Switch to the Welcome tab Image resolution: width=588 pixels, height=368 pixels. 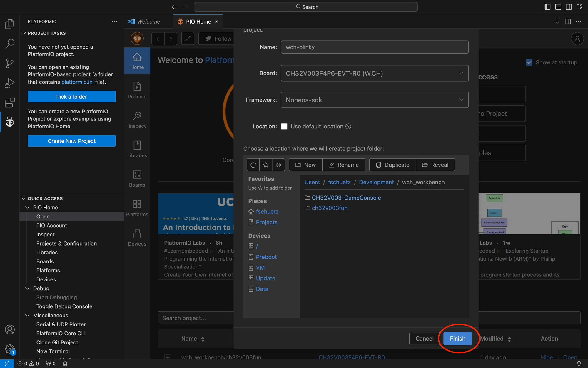148,21
